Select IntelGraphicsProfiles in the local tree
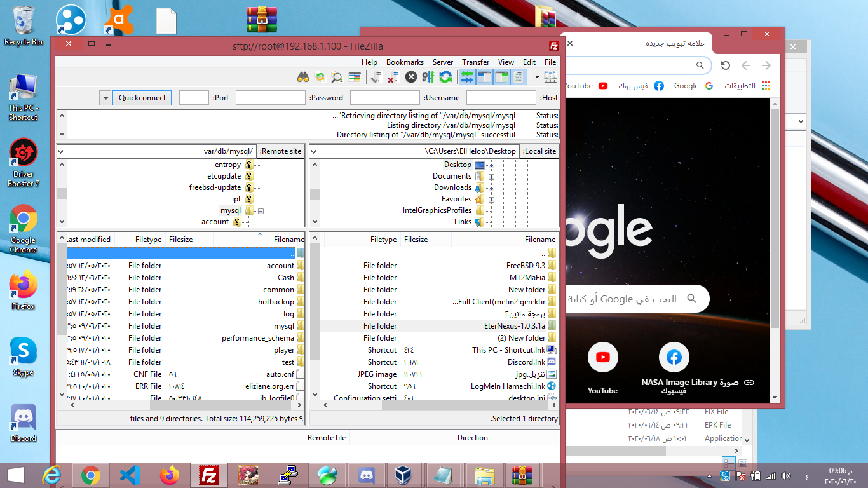This screenshot has height=488, width=868. (437, 211)
